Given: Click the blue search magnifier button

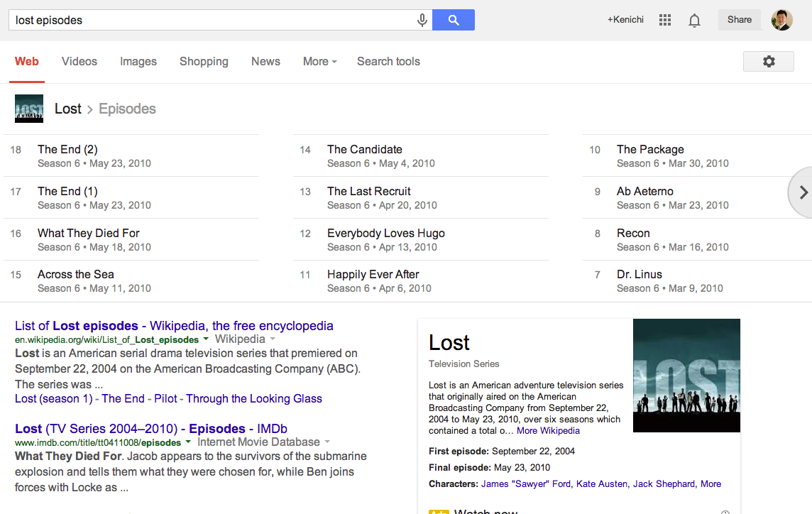Looking at the screenshot, I should point(454,20).
